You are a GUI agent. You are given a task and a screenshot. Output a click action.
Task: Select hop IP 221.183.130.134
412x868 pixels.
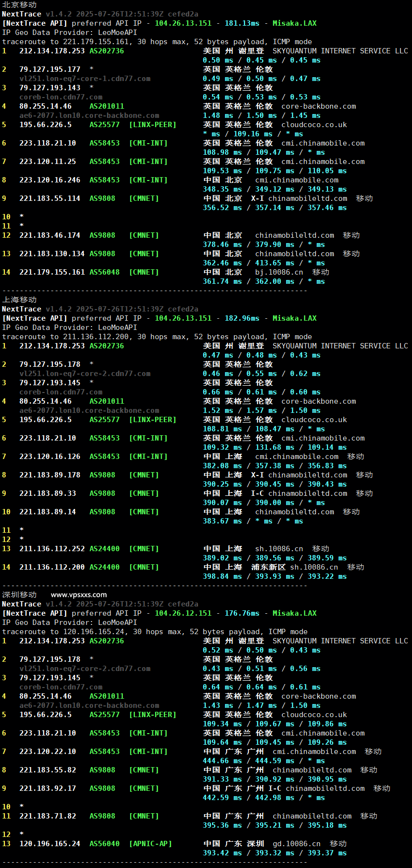coord(52,254)
